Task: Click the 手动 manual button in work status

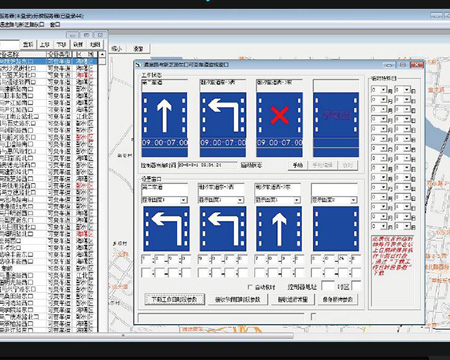Action: pos(298,165)
